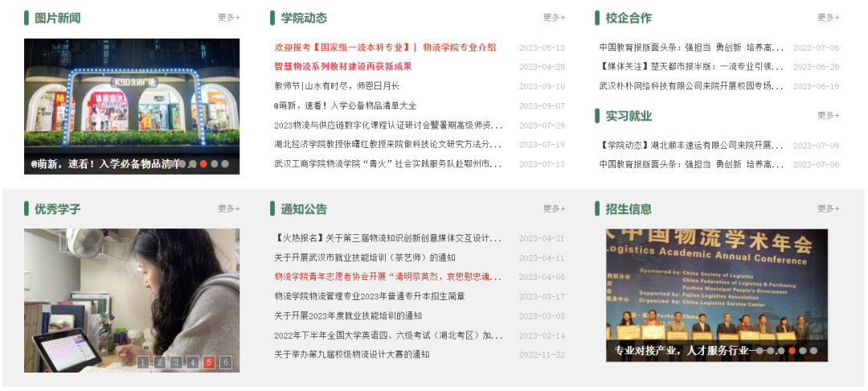
Task: Open 武汉朴朴网络科技有限公司 article
Action: tap(691, 86)
